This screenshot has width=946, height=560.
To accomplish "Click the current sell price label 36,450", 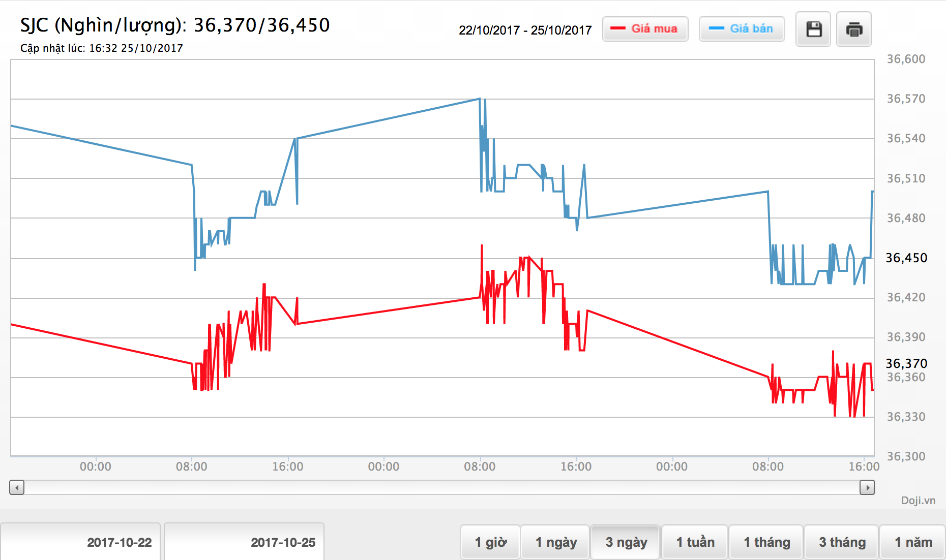I will 906,258.
